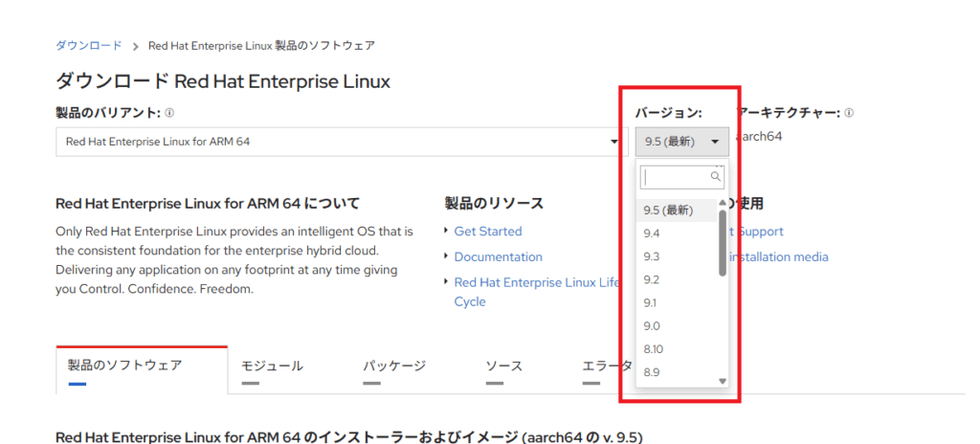Click the installation media link
Image resolution: width=980 pixels, height=444 pixels.
point(779,257)
